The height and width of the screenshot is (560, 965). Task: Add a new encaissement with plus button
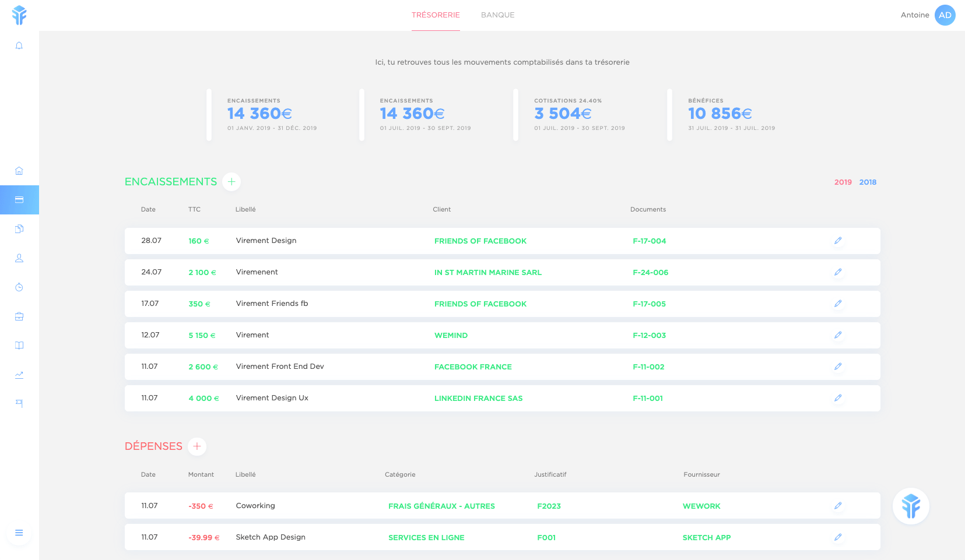[x=231, y=182]
